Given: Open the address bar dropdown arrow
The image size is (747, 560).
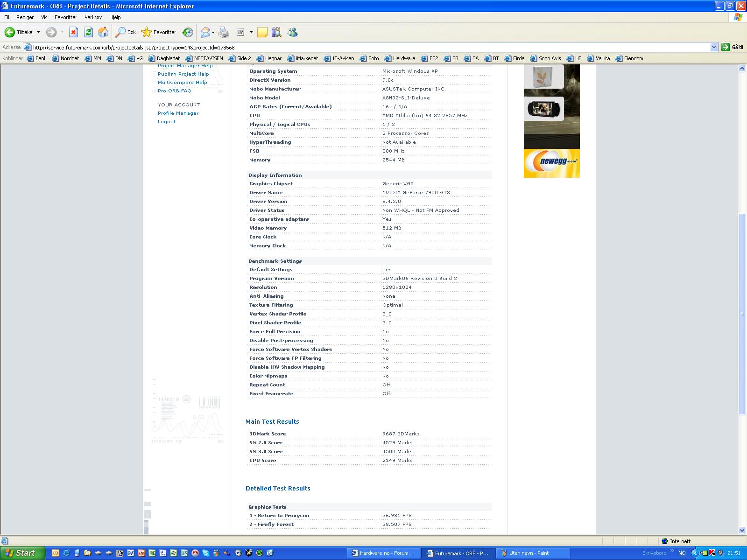Looking at the screenshot, I should (714, 47).
